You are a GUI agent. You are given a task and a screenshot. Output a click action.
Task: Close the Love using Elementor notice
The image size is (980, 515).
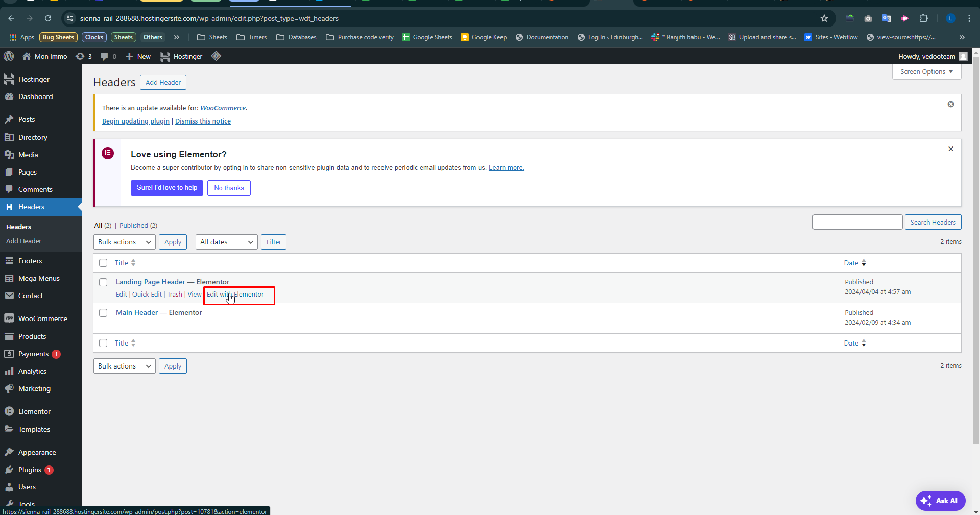tap(951, 149)
